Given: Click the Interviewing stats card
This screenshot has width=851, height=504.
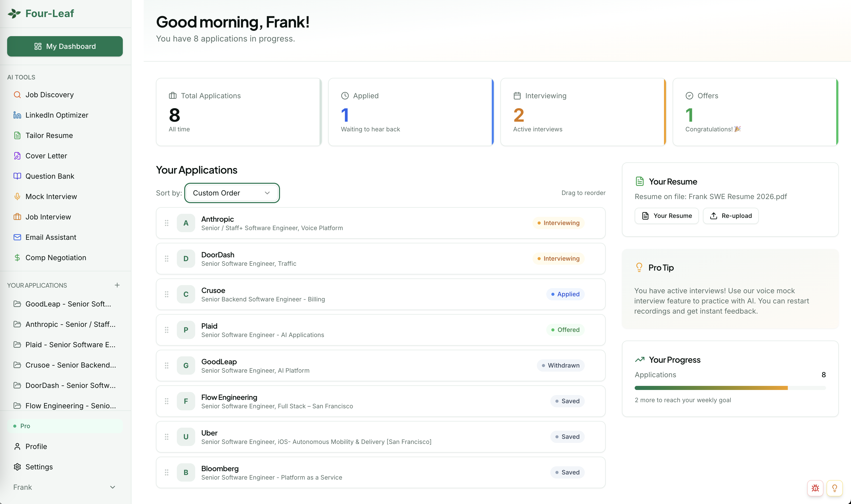Looking at the screenshot, I should pyautogui.click(x=582, y=112).
